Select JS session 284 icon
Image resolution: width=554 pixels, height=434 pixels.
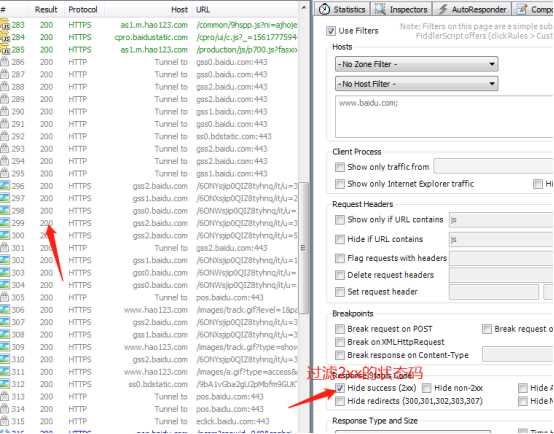[5, 37]
